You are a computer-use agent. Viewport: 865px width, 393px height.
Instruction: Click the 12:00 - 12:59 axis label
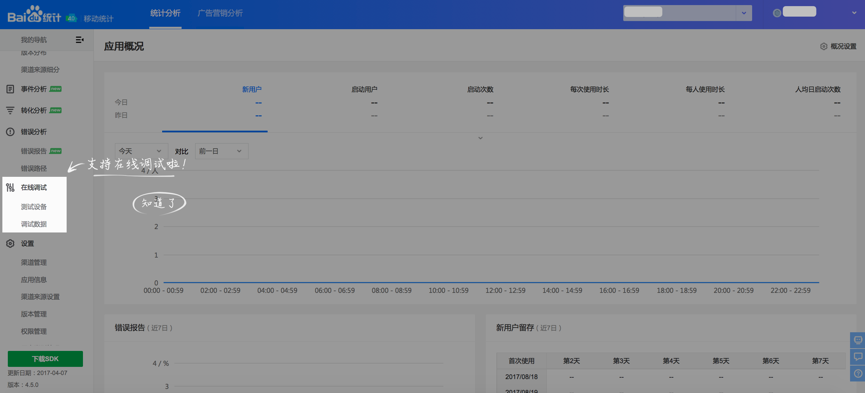click(x=505, y=290)
